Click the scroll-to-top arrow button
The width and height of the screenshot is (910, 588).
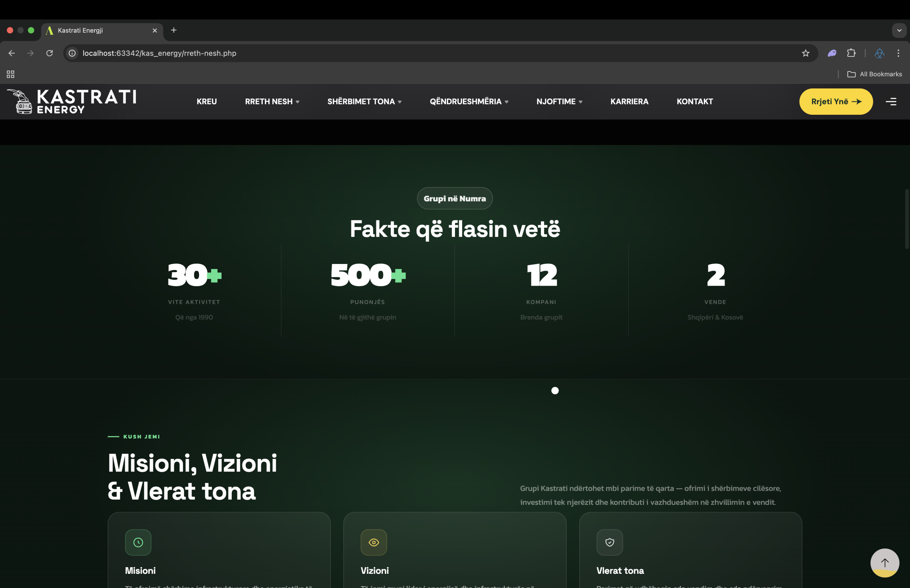[884, 562]
